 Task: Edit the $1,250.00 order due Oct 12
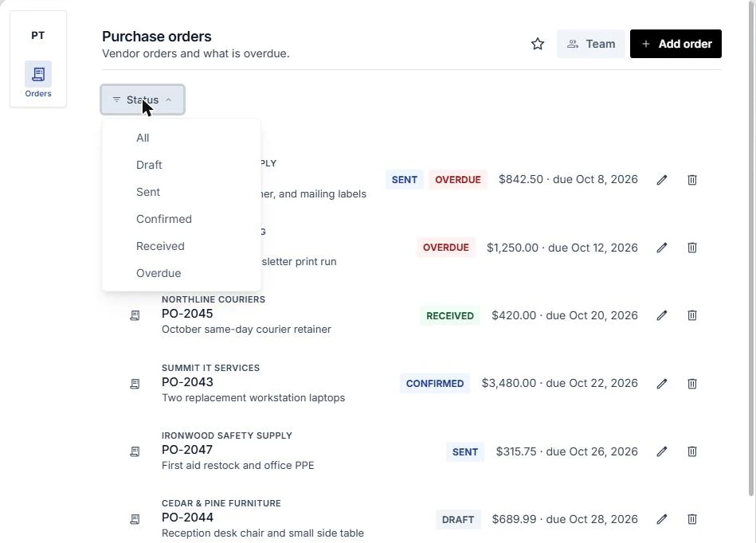tap(662, 248)
